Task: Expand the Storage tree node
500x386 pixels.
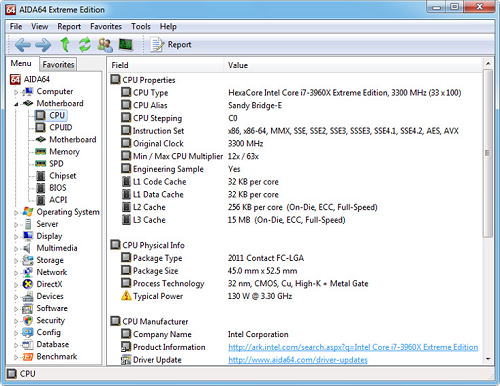Action: 16,261
